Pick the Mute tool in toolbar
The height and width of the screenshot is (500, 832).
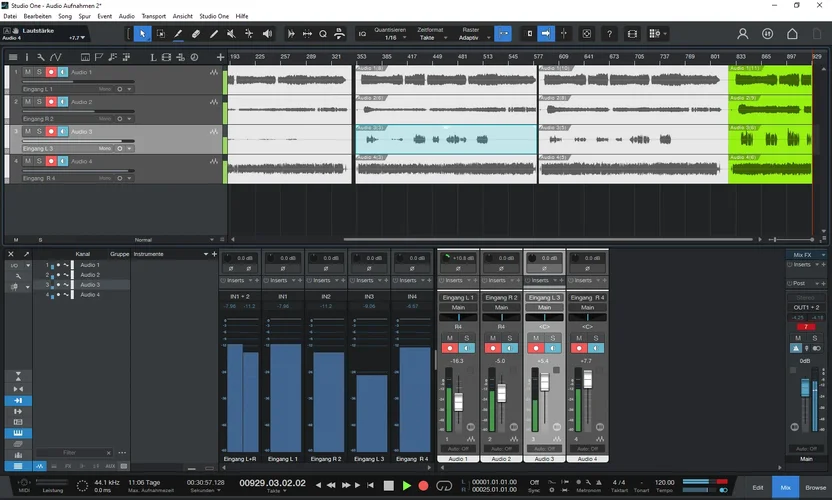click(231, 34)
